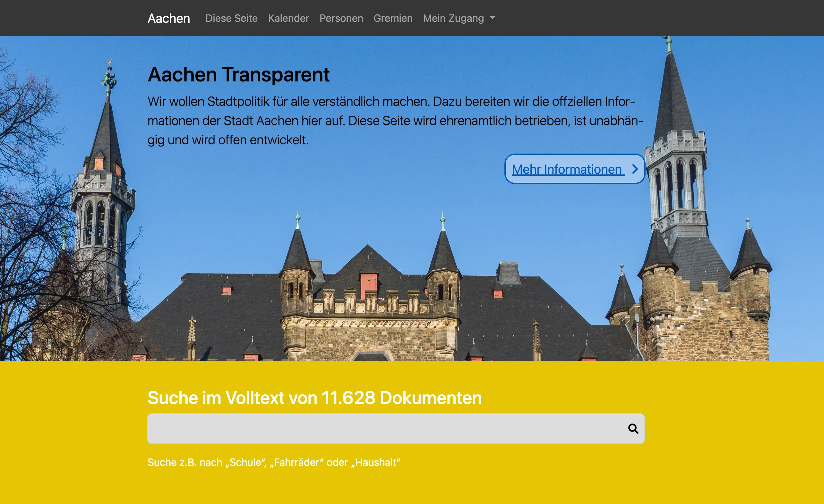The width and height of the screenshot is (824, 504).
Task: Select Gremien in the navigation bar
Action: (393, 18)
